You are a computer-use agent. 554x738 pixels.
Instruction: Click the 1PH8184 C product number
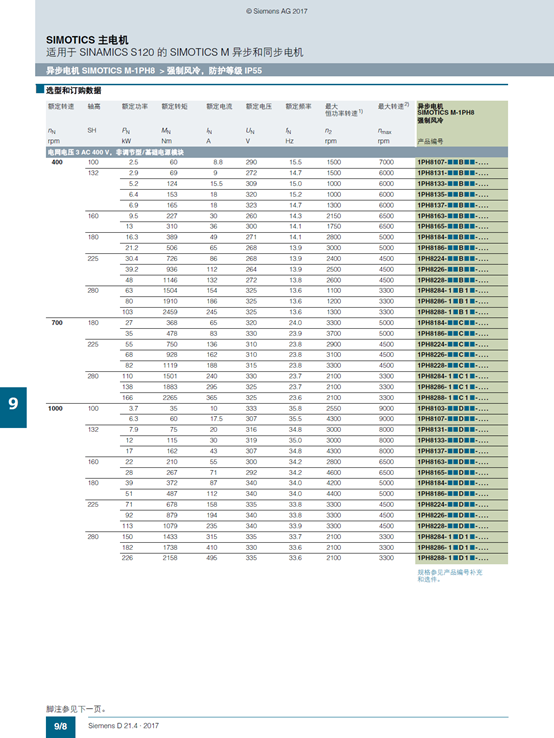pos(452,323)
